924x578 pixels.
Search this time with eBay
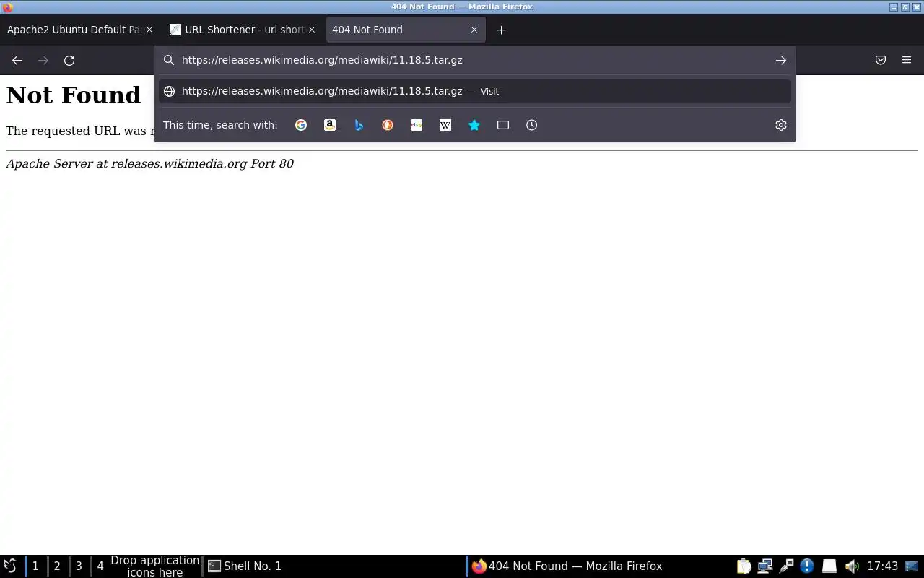click(x=417, y=125)
